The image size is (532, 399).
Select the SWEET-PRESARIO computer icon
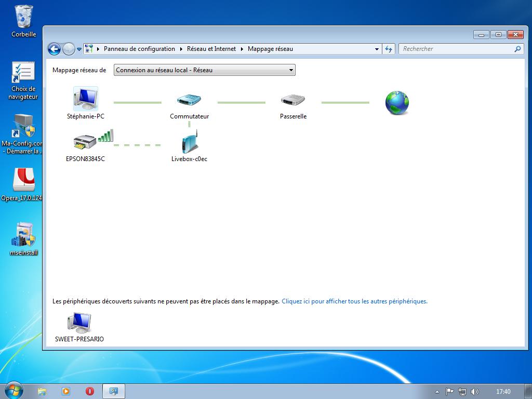click(x=79, y=323)
